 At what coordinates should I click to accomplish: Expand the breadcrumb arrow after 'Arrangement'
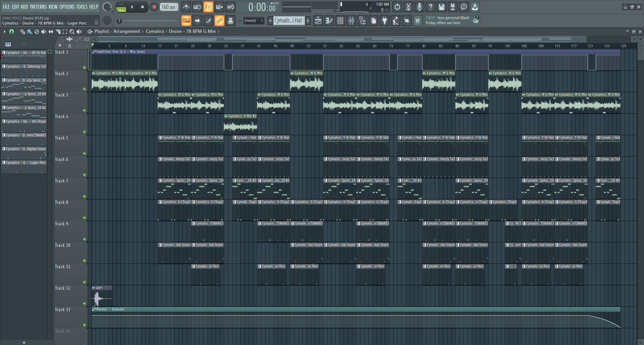(143, 32)
